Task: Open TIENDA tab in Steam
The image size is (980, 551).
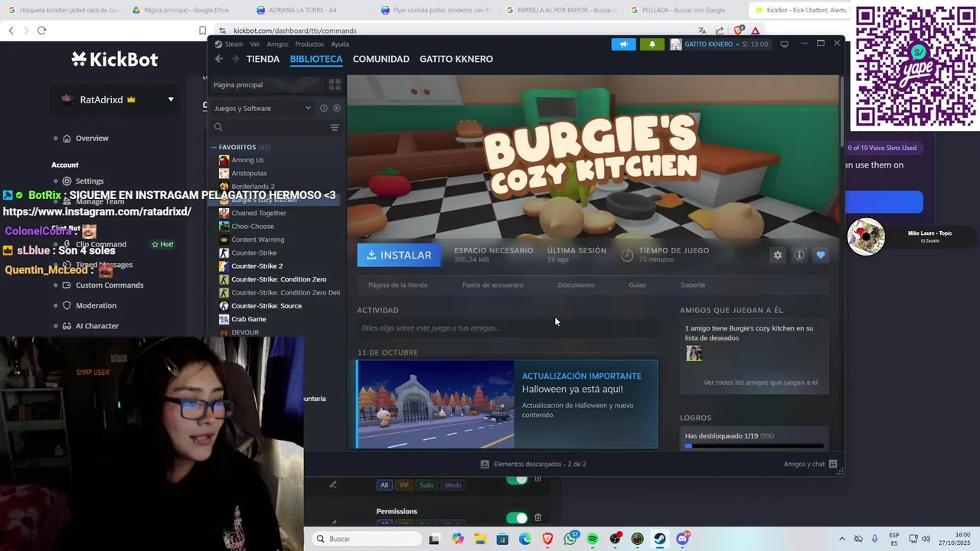Action: (x=263, y=59)
